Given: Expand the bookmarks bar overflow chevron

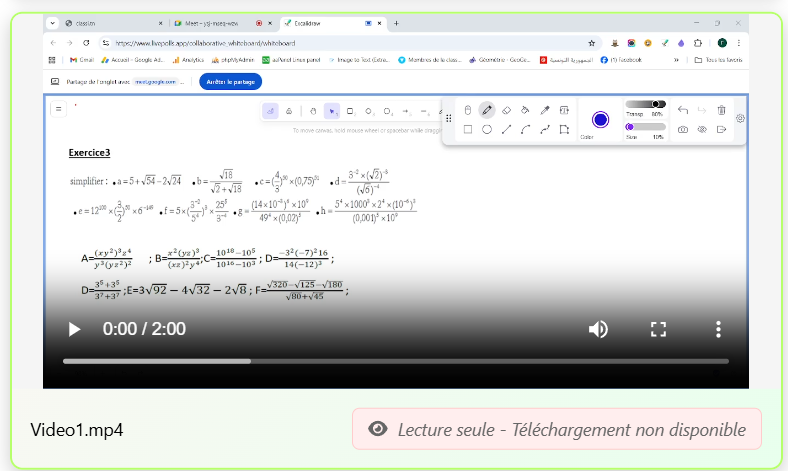Looking at the screenshot, I should [677, 60].
